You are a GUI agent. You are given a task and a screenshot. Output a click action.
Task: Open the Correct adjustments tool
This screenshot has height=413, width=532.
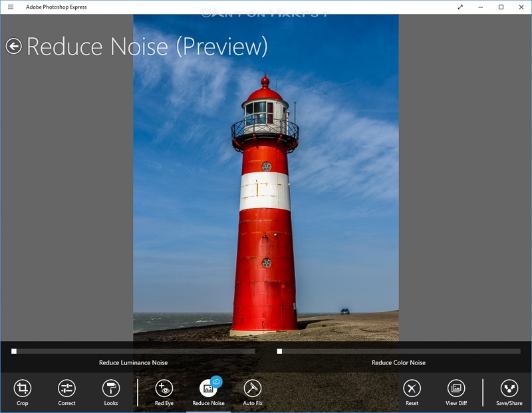pyautogui.click(x=66, y=388)
